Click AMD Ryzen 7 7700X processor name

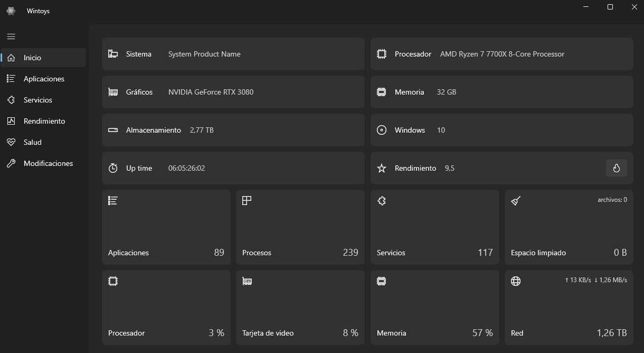click(x=502, y=54)
